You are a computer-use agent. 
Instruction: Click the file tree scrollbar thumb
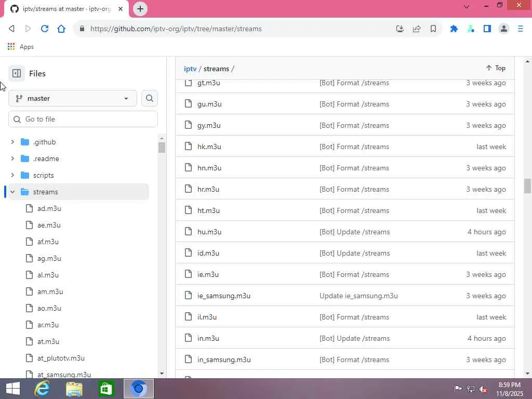pos(162,148)
